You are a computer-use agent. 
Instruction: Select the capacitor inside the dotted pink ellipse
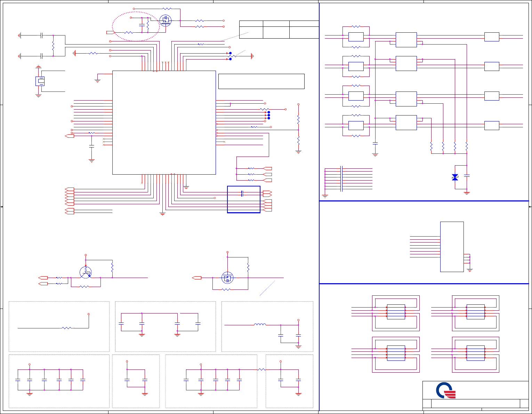[142, 25]
